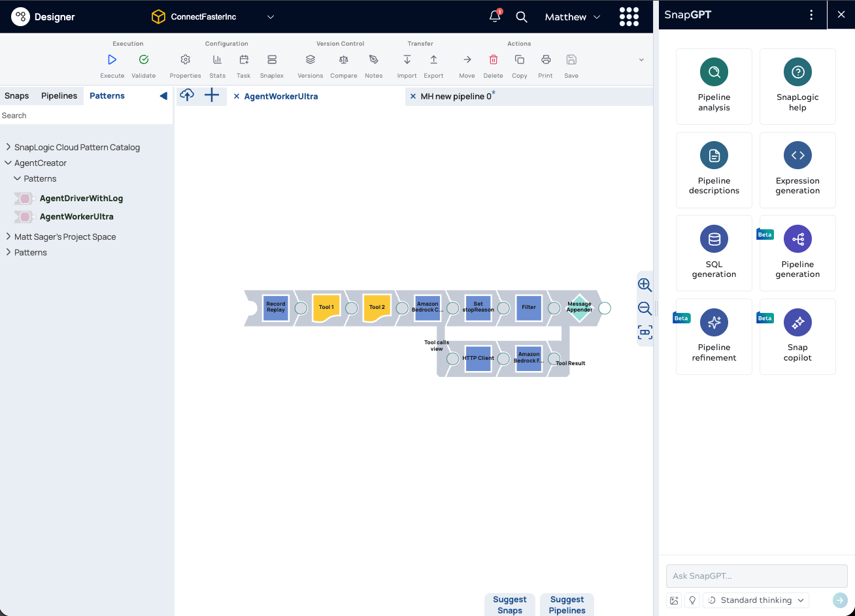Image resolution: width=855 pixels, height=616 pixels.
Task: Open Versions in version control
Action: [310, 59]
